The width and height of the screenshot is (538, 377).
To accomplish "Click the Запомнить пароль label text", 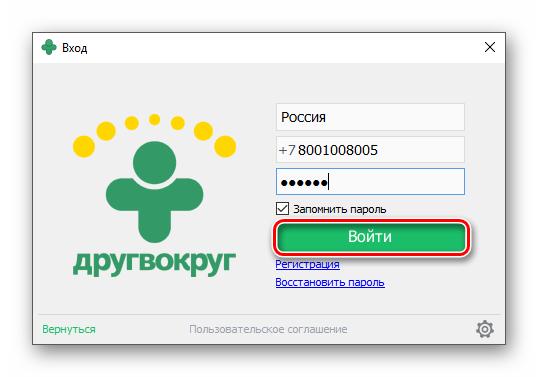I will [340, 209].
